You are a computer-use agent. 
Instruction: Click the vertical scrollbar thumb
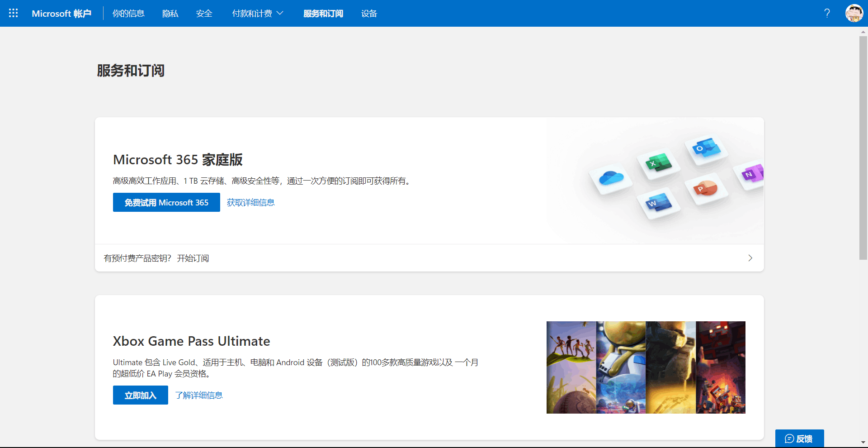(863, 148)
